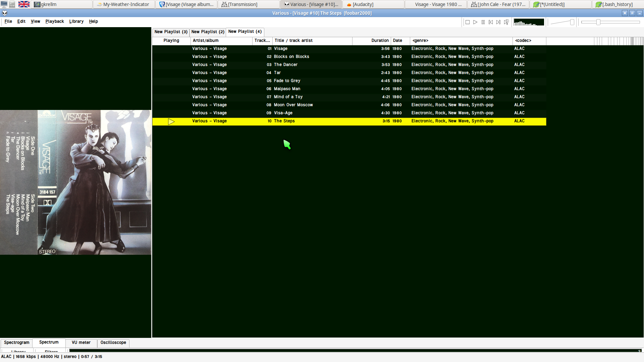Switch to New Playlist (3) tab

point(171,32)
